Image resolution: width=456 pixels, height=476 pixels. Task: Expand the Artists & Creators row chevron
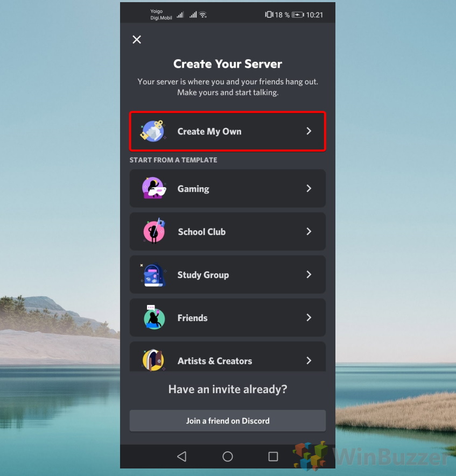pyautogui.click(x=308, y=361)
